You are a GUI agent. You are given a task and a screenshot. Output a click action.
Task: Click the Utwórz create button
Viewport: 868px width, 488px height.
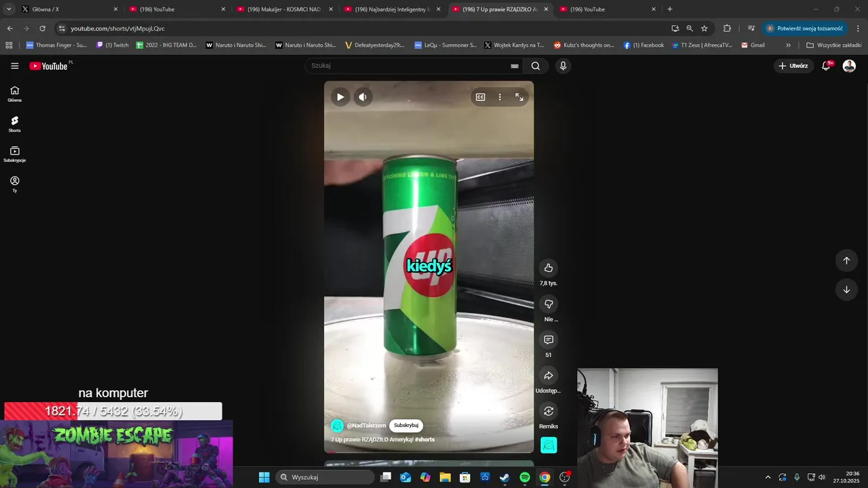793,66
